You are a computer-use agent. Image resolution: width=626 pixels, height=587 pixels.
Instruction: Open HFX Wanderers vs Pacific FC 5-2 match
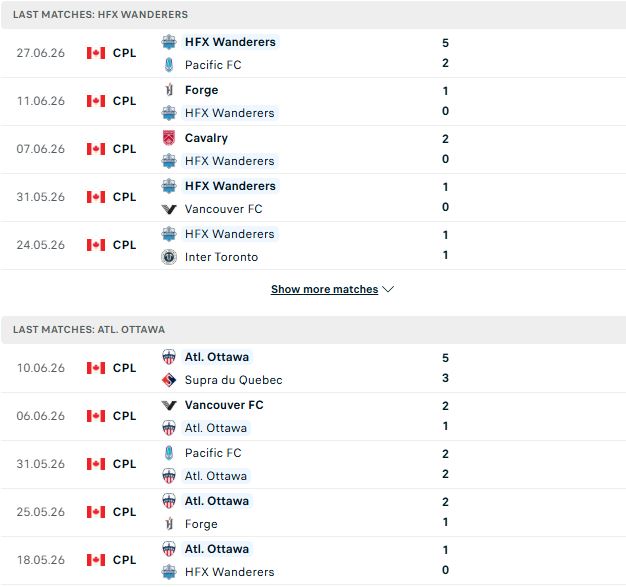[313, 54]
